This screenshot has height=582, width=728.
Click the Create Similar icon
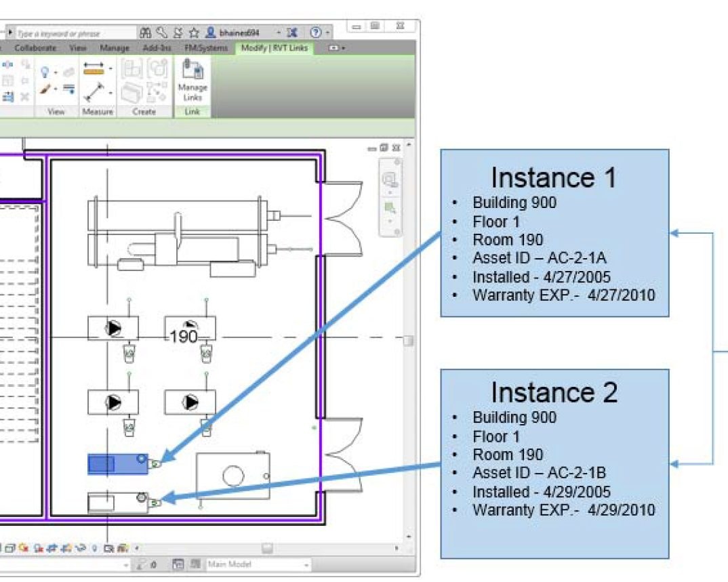[157, 91]
